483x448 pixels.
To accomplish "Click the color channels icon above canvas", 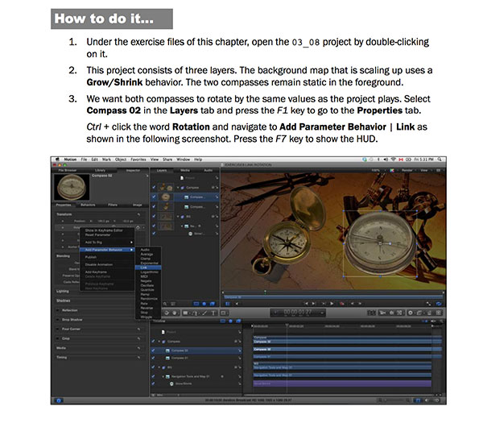I will 392,170.
